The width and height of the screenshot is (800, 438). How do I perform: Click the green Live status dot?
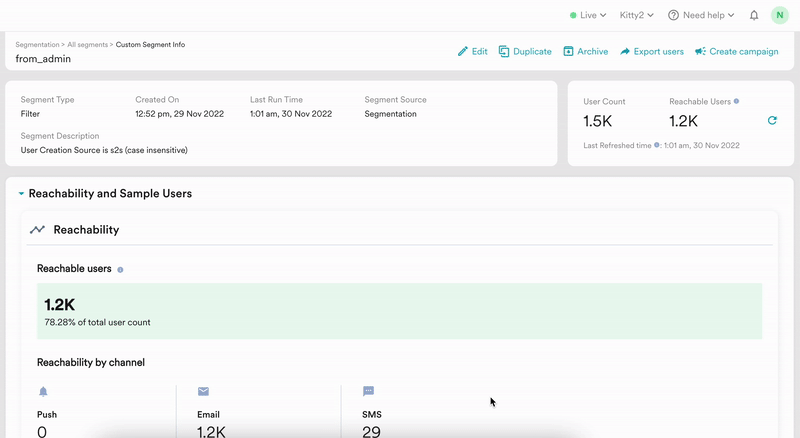pos(573,15)
